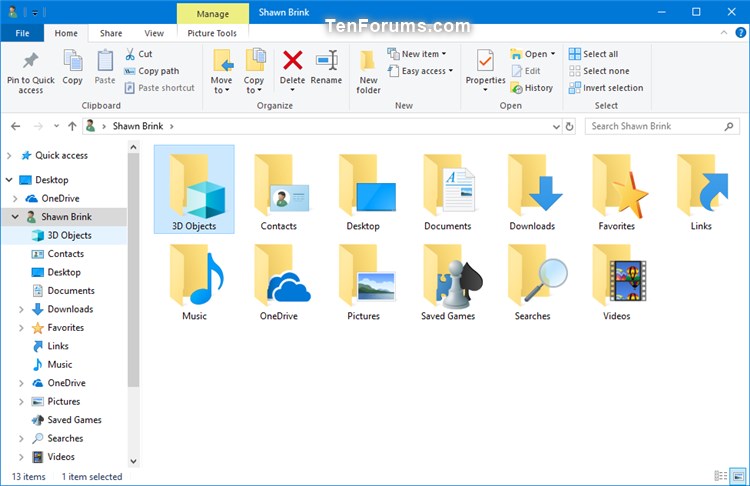750x486 pixels.
Task: Refresh the current folder view
Action: pos(569,126)
